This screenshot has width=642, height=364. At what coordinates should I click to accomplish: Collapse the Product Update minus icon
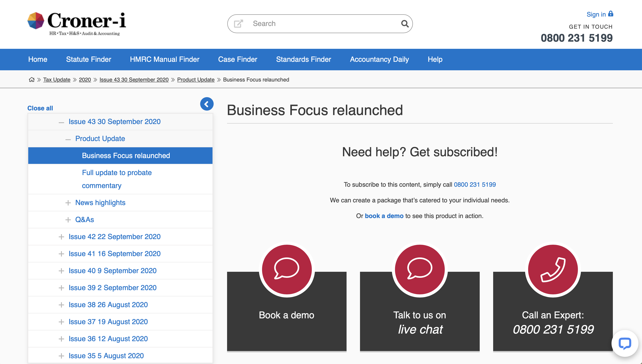(x=68, y=139)
